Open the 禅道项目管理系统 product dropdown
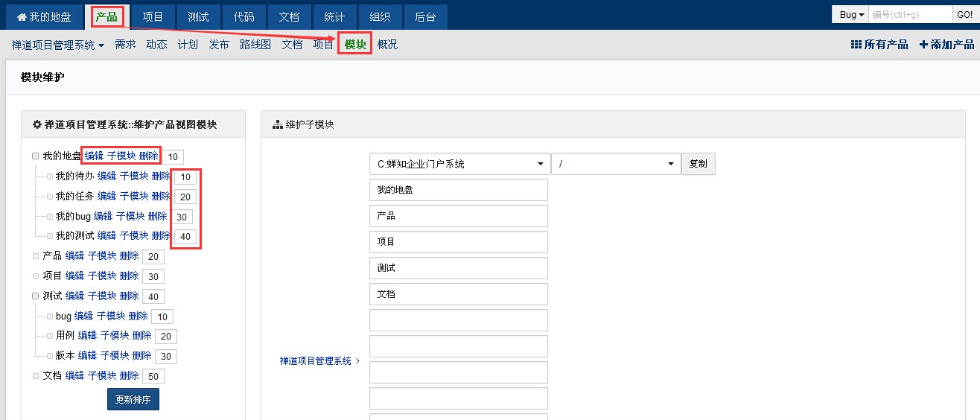This screenshot has height=420, width=980. click(x=57, y=45)
